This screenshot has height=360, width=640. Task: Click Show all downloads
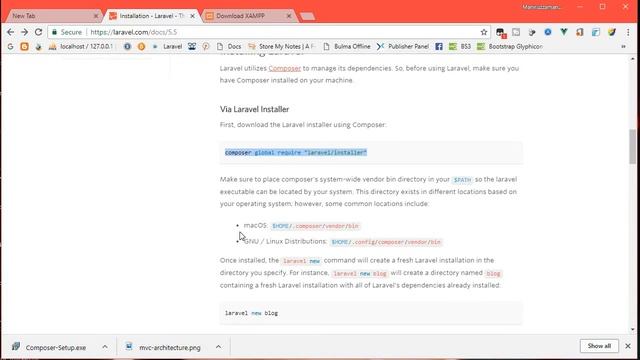[x=599, y=346]
